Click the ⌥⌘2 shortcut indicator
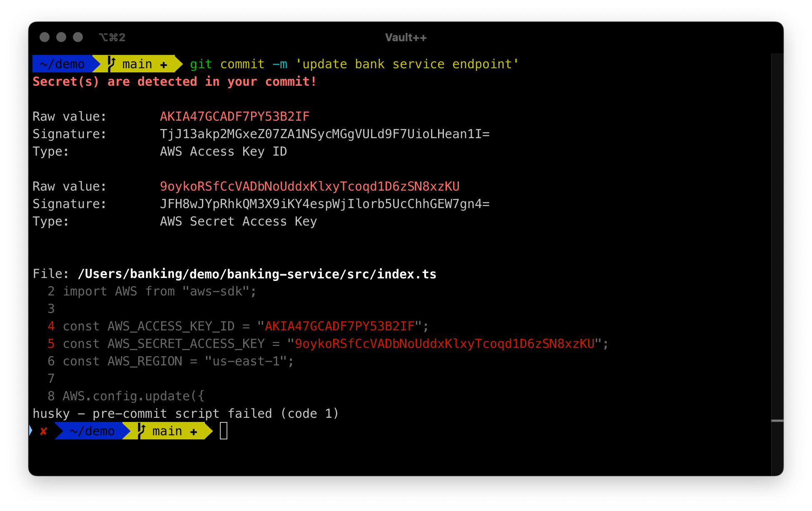The height and width of the screenshot is (511, 812). pyautogui.click(x=112, y=38)
